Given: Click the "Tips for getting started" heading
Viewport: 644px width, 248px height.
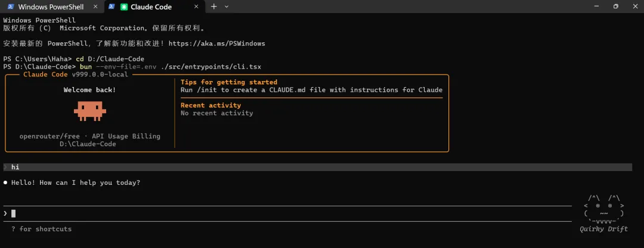Looking at the screenshot, I should pyautogui.click(x=228, y=82).
